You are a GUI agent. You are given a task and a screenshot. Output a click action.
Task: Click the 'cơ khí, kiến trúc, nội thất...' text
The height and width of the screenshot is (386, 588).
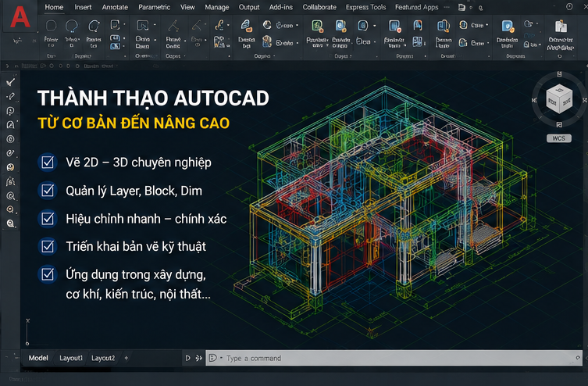tap(138, 294)
